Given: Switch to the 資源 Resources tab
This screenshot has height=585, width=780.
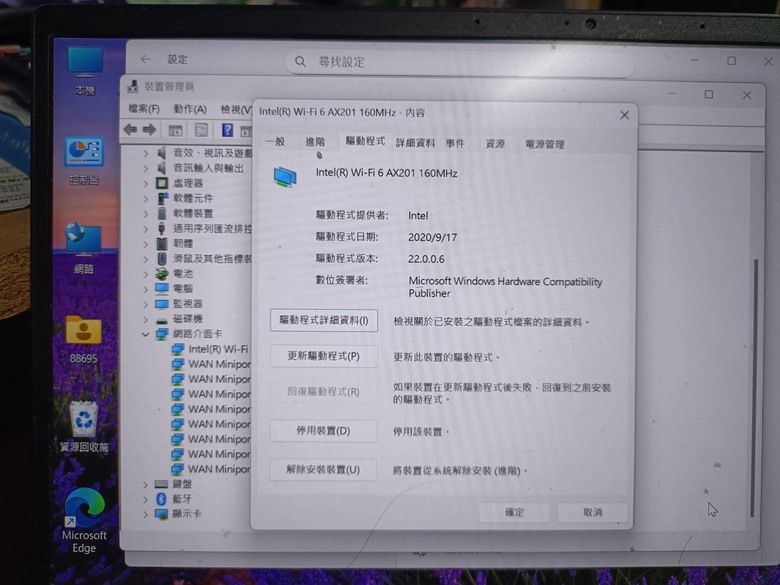Looking at the screenshot, I should pyautogui.click(x=495, y=144).
